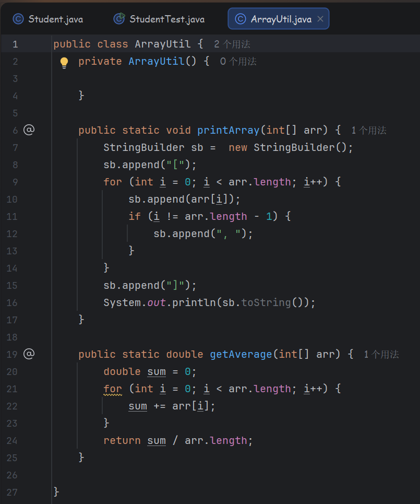Click 'System.out.println' on line 16

click(x=160, y=302)
